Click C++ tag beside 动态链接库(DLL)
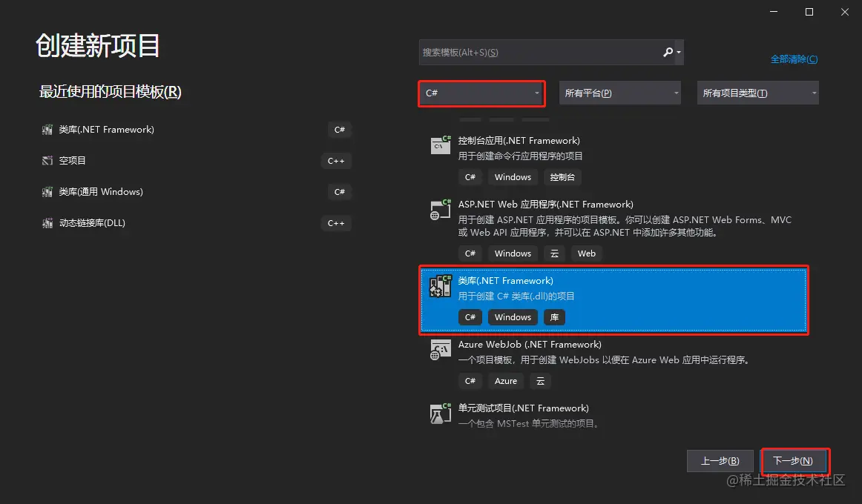 [336, 223]
